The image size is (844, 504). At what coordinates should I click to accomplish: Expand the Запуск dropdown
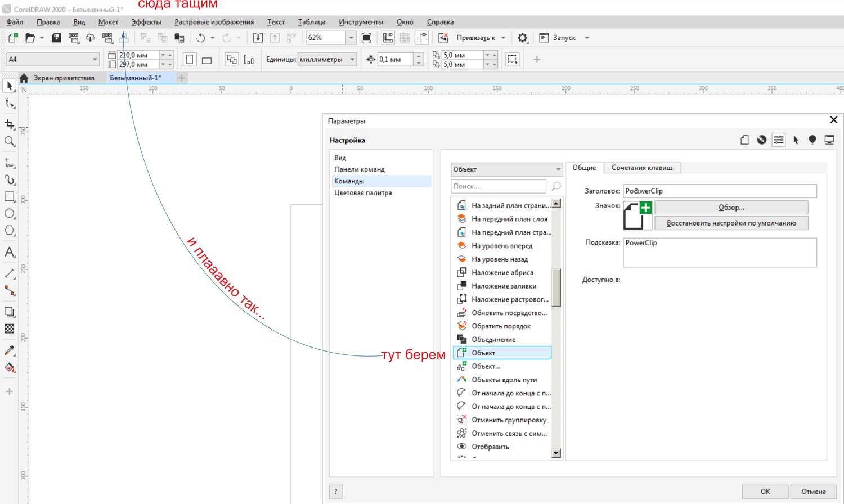(587, 38)
